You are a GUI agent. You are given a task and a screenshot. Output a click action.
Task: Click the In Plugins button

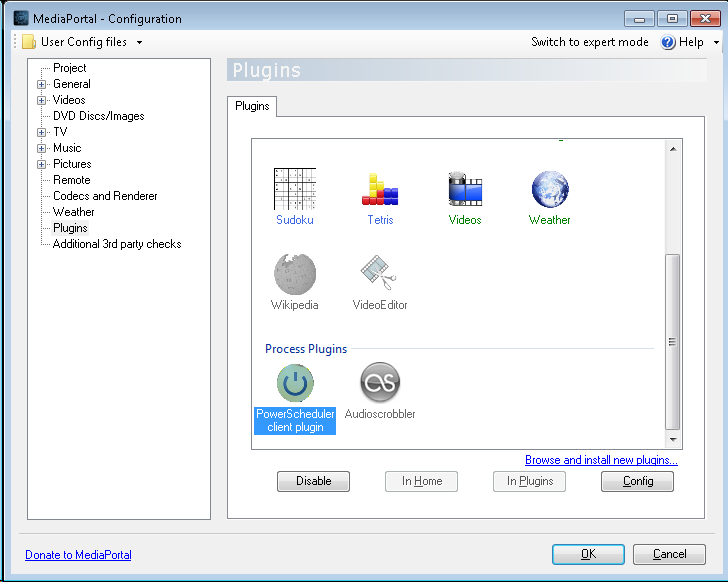[x=530, y=481]
